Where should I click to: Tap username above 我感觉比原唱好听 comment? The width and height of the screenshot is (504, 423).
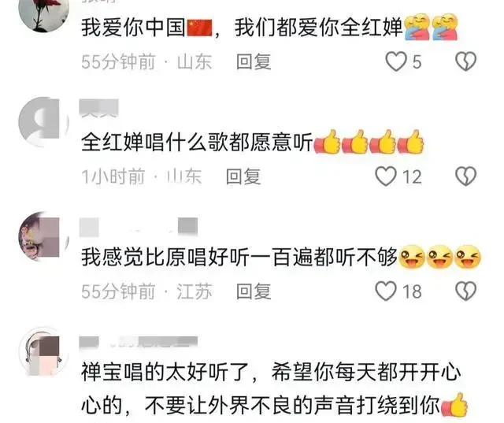[139, 226]
